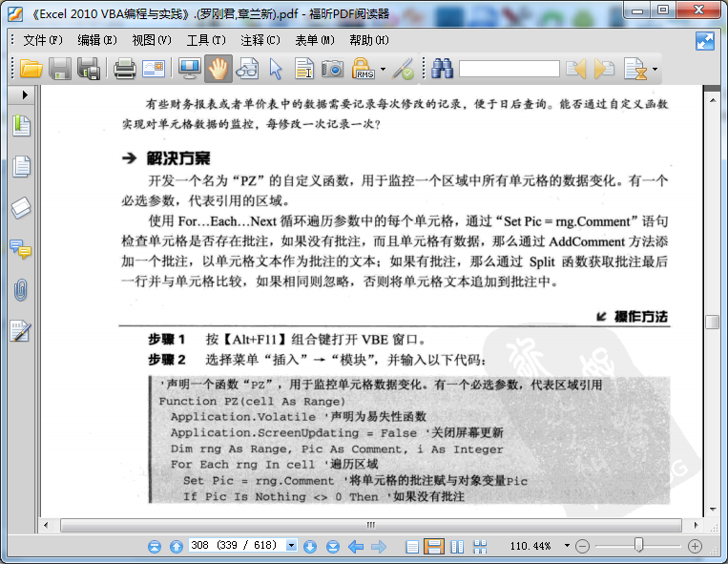Go back to previous view arrow
Viewport: 728px width, 564px height.
point(356,547)
